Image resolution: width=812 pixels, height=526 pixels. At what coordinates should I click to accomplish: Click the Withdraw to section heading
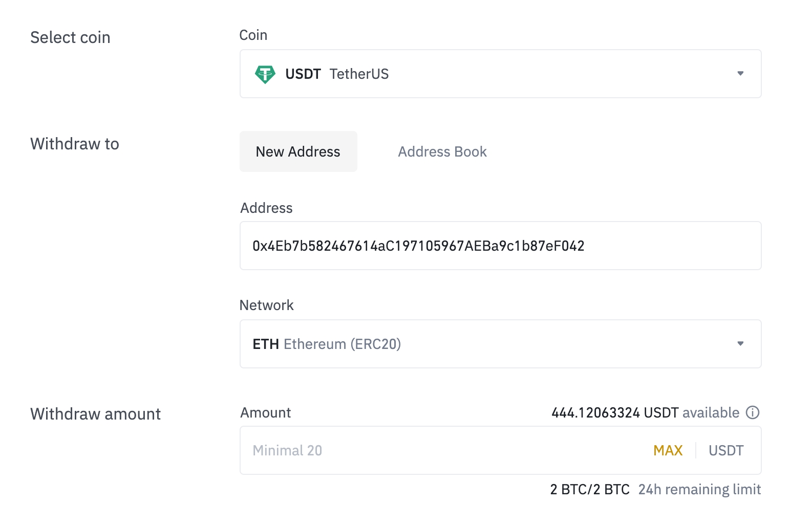pos(75,144)
